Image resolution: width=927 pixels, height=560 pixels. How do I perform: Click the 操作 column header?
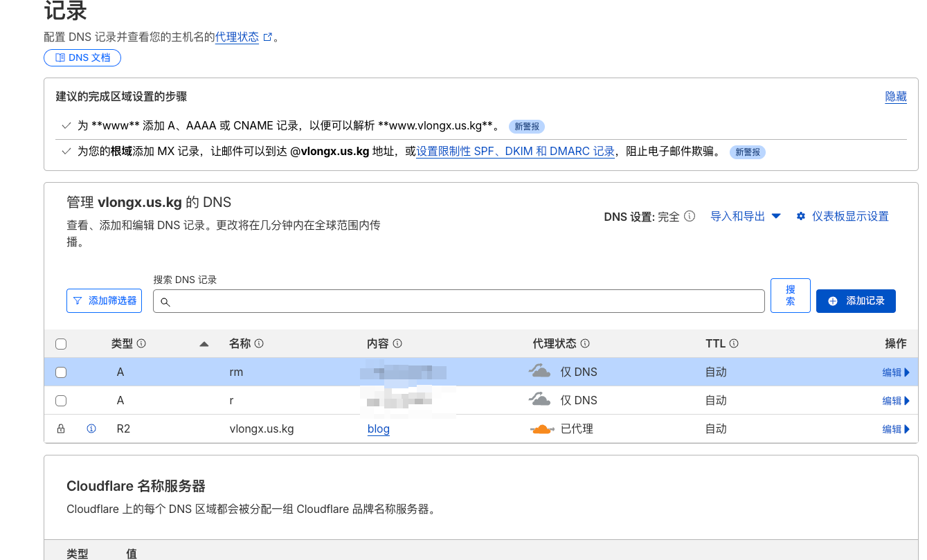896,344
